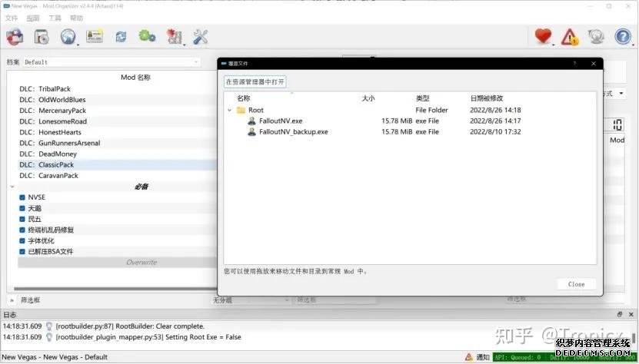Open the 工具 menu
639x364 pixels.
coord(55,18)
